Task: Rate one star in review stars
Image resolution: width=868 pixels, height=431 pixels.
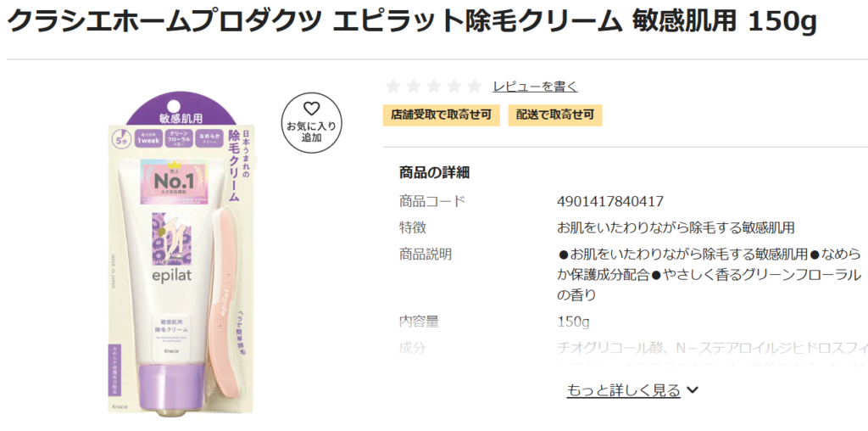Action: [x=393, y=87]
